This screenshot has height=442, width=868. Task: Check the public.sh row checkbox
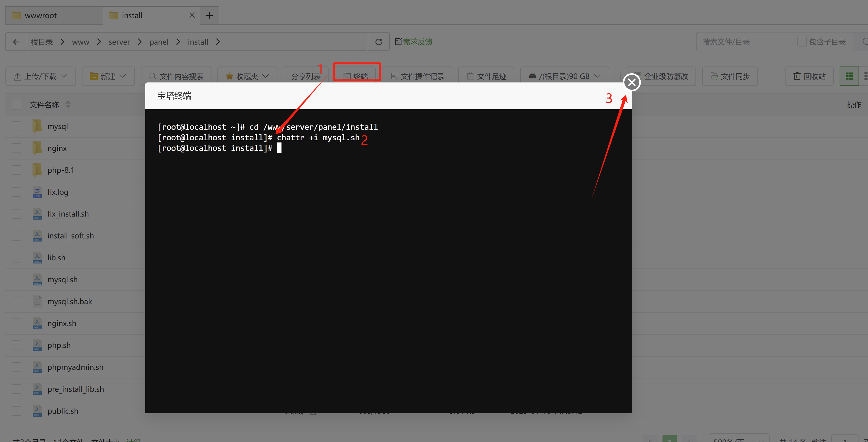pyautogui.click(x=16, y=411)
